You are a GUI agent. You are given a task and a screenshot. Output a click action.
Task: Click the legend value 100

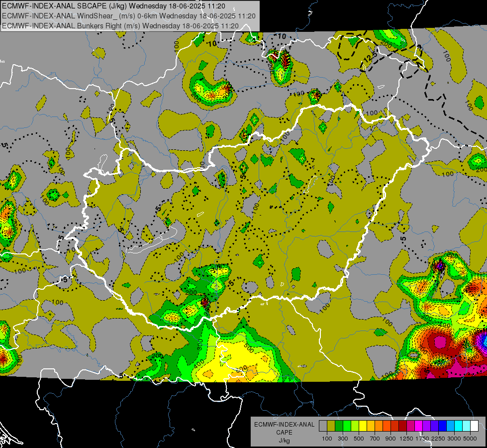pos(327,439)
